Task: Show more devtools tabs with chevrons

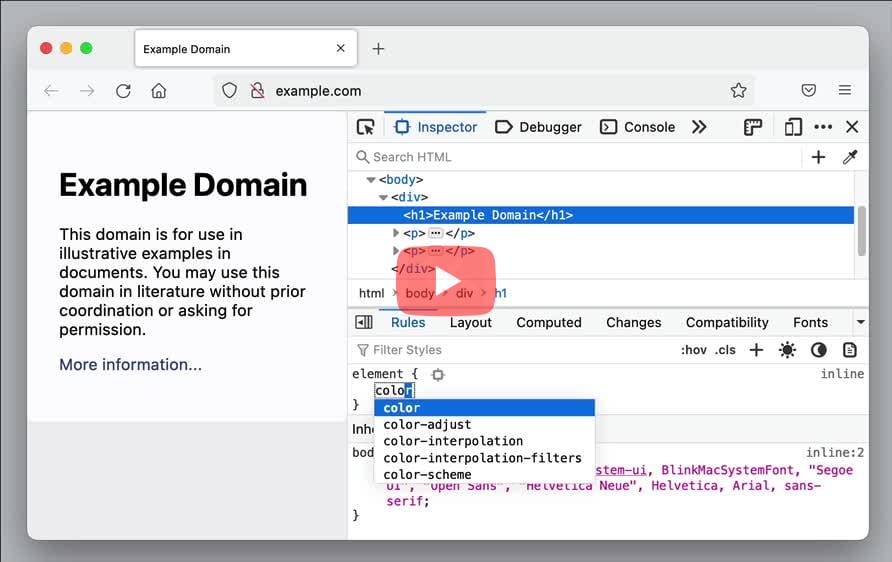Action: (x=699, y=127)
